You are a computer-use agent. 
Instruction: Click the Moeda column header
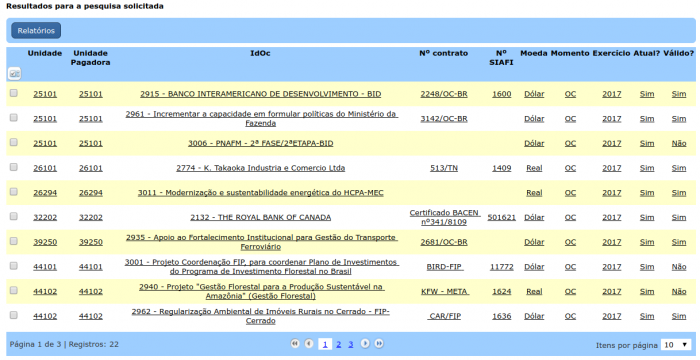point(533,53)
